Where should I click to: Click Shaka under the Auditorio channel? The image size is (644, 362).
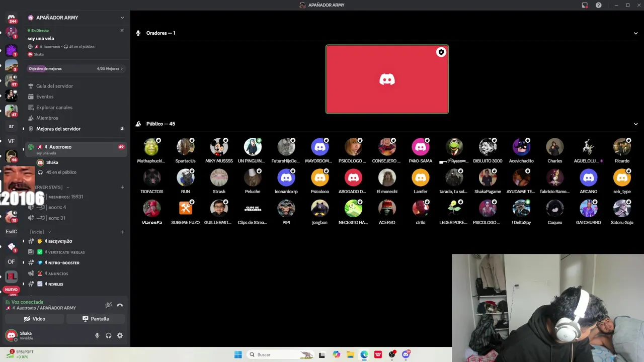click(x=52, y=162)
